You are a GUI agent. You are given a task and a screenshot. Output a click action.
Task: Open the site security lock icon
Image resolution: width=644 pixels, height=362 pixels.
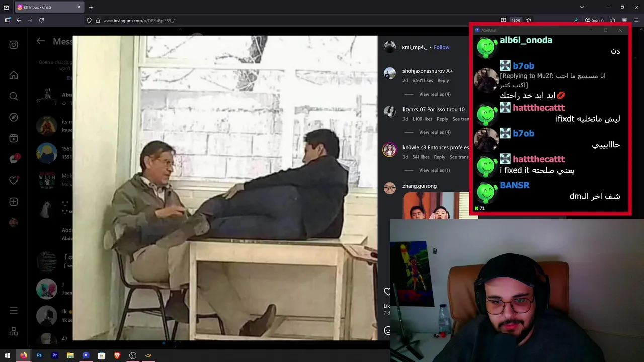(x=98, y=20)
